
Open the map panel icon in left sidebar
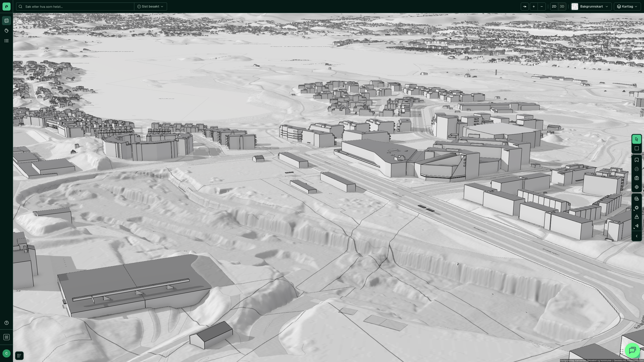point(7,21)
